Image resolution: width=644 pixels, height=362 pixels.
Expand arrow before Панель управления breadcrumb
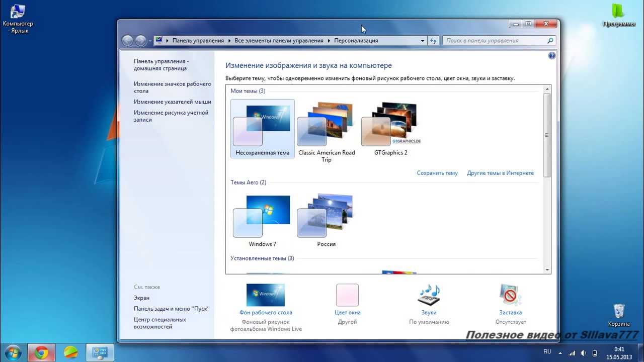(167, 41)
